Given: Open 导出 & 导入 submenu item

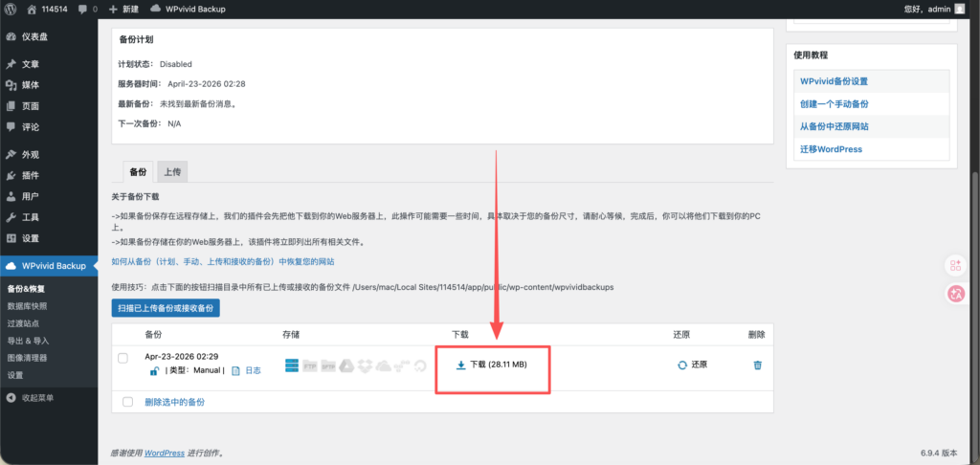Looking at the screenshot, I should click(x=28, y=341).
